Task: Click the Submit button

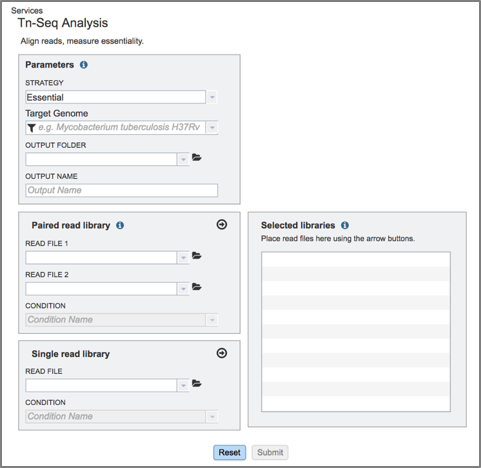Action: pyautogui.click(x=270, y=452)
